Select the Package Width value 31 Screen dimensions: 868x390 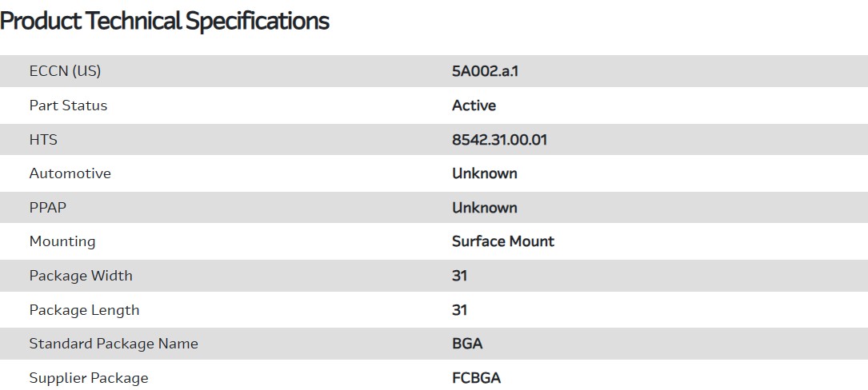pyautogui.click(x=459, y=276)
